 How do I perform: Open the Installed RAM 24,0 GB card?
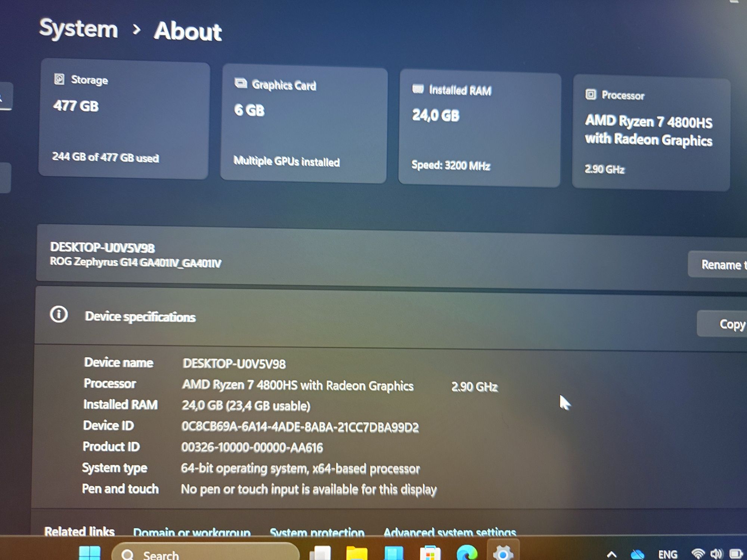pyautogui.click(x=480, y=128)
